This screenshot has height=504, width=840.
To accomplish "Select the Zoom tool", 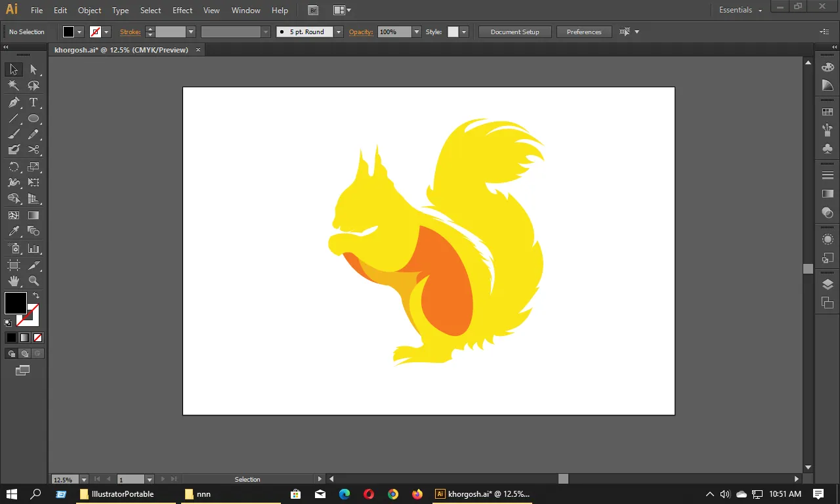I will pos(33,281).
